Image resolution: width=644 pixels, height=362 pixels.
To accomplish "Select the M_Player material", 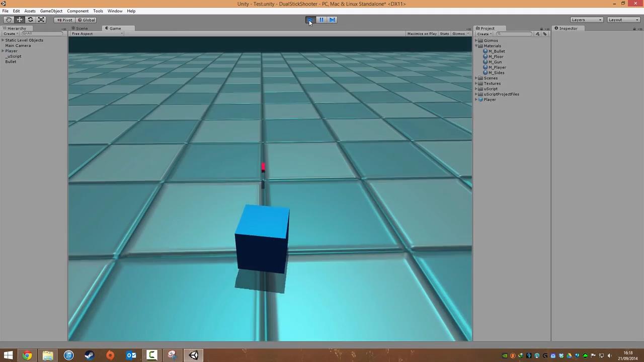I will (495, 67).
